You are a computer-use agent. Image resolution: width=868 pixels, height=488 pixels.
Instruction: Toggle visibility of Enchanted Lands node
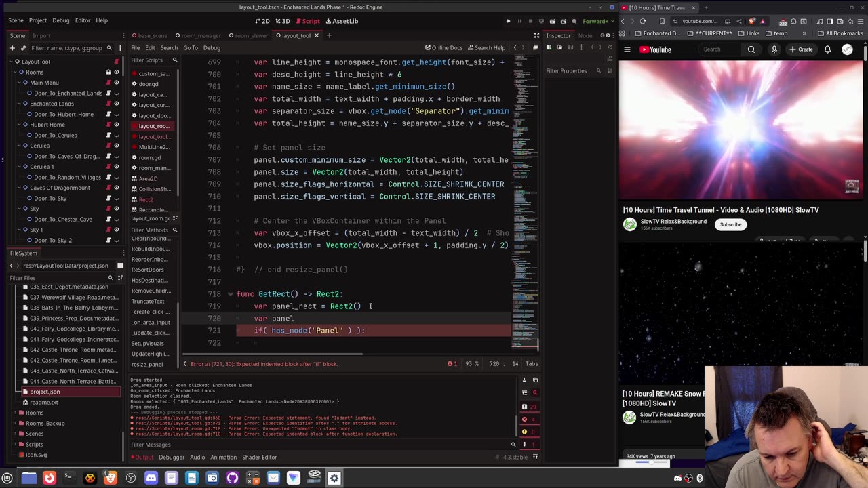coord(116,104)
